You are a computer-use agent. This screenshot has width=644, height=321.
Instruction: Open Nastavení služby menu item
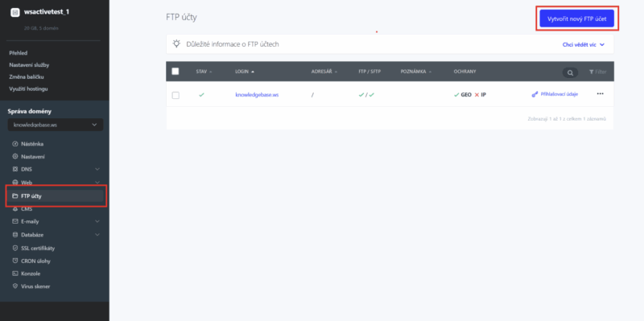pyautogui.click(x=29, y=65)
